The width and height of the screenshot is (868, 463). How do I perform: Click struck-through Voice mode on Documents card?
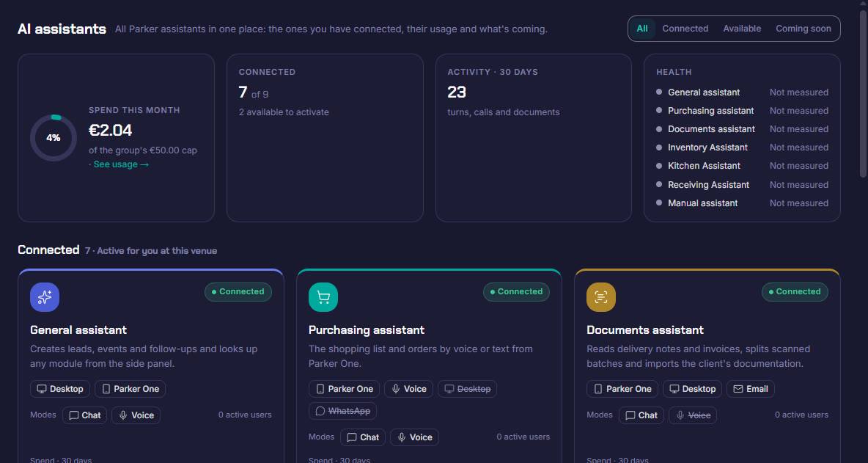tap(693, 415)
